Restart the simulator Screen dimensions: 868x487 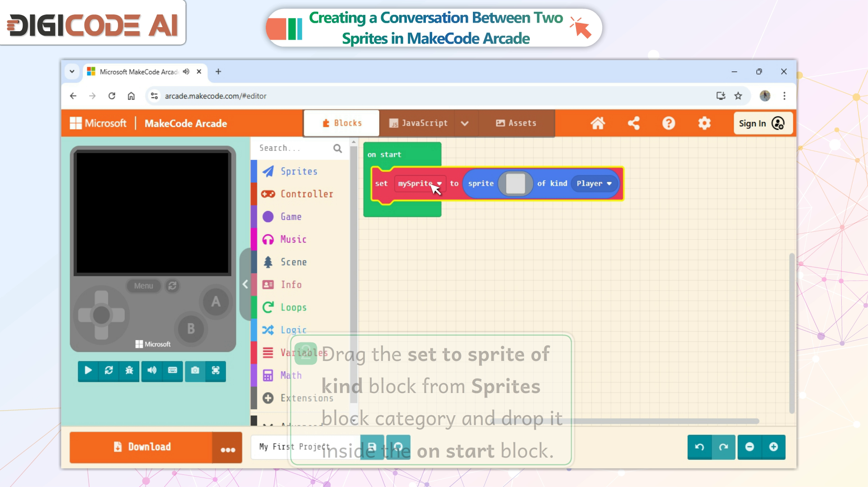tap(108, 370)
